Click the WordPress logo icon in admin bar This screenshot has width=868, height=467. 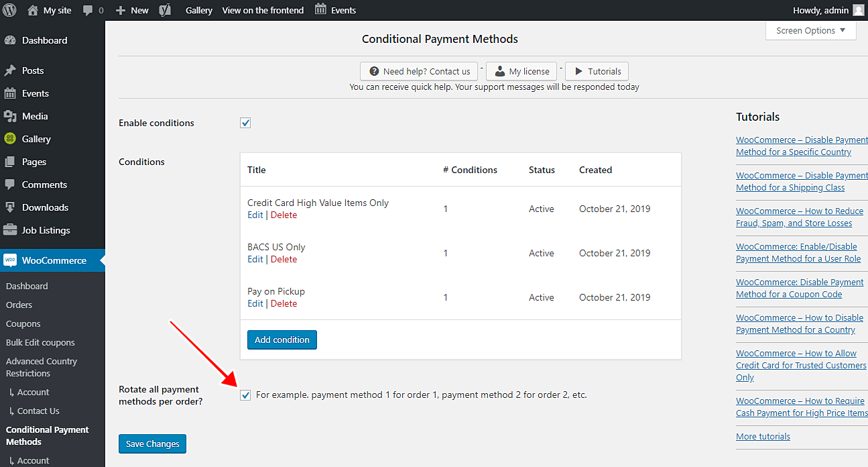tap(9, 10)
